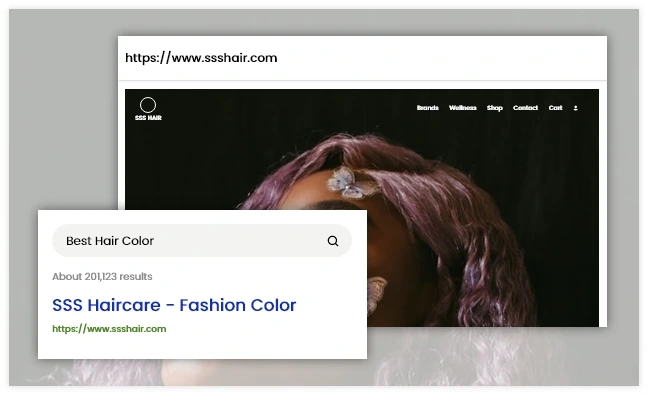The width and height of the screenshot is (648, 395).
Task: Click the circular SSS Hair logo
Action: tap(148, 105)
